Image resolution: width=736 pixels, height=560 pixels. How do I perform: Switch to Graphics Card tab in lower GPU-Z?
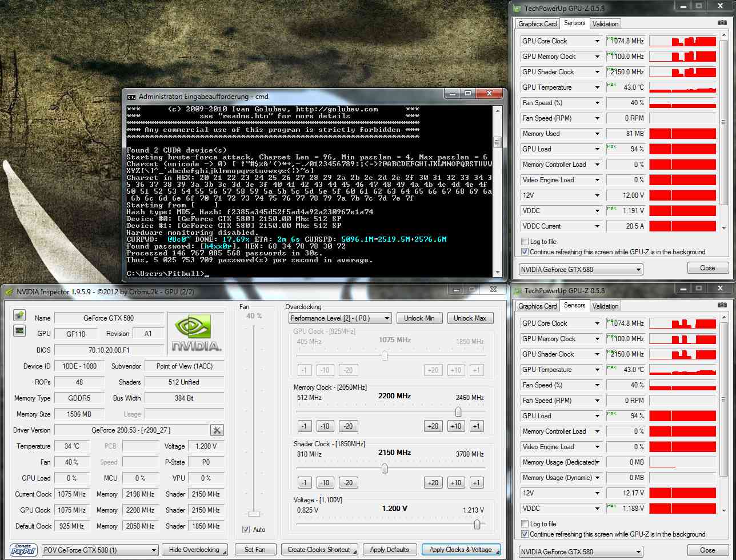537,306
